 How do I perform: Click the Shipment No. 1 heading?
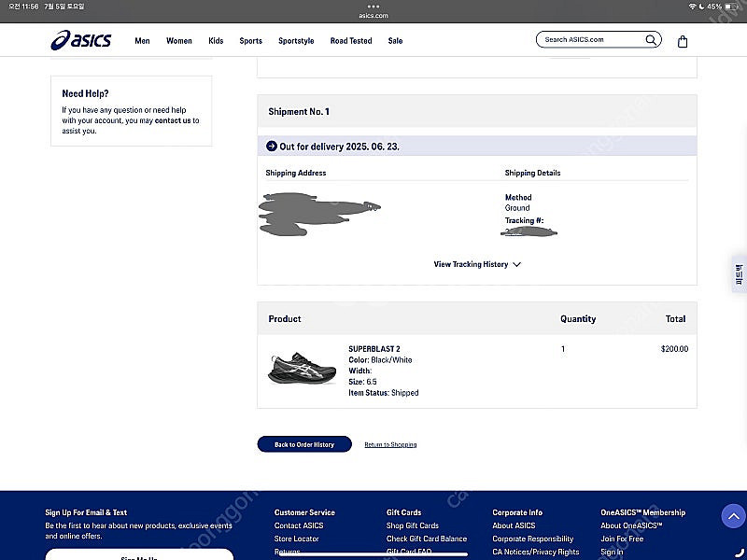tap(299, 111)
